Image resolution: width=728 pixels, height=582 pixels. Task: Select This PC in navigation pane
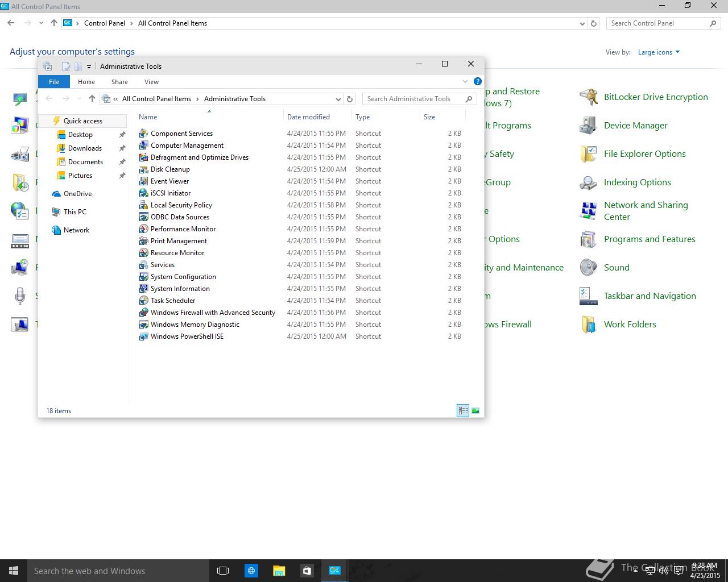[75, 212]
